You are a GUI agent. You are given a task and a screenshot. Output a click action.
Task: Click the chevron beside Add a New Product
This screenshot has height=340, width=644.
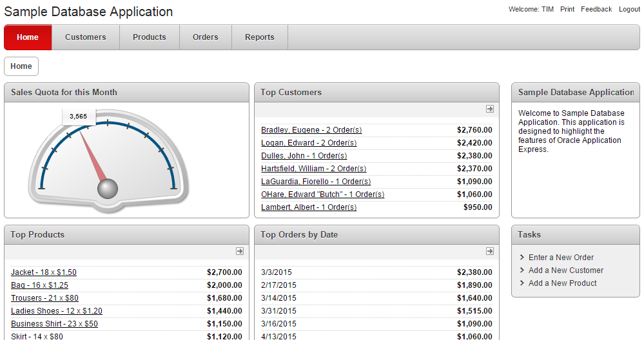tap(522, 283)
